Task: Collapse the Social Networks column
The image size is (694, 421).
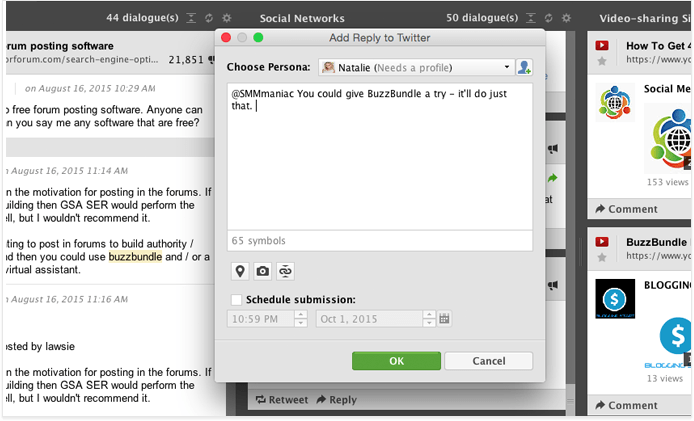Action: point(531,18)
